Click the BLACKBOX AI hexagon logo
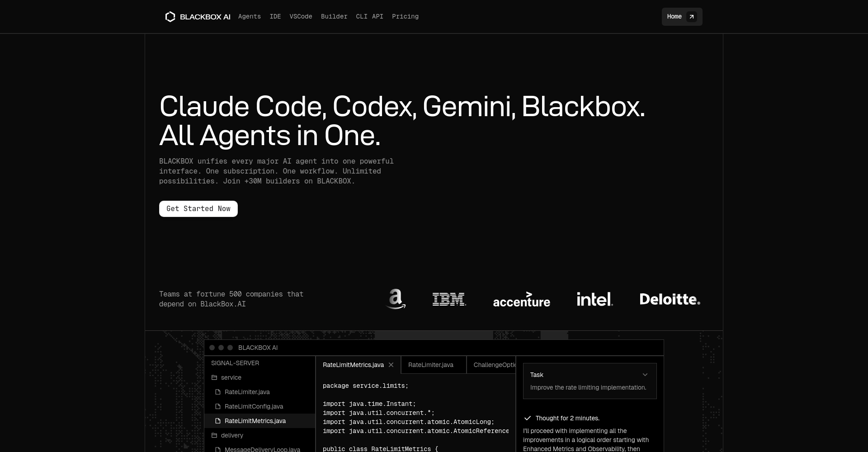Image resolution: width=868 pixels, height=452 pixels. [170, 16]
